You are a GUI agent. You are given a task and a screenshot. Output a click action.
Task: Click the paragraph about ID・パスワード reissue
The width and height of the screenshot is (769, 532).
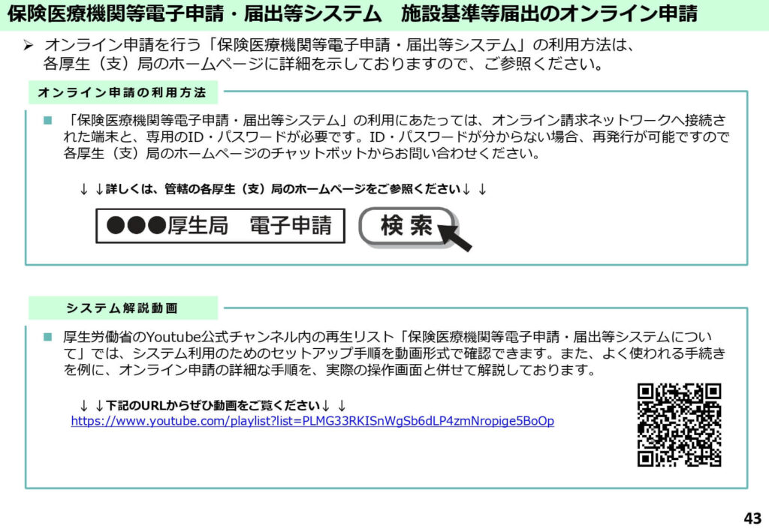coord(394,137)
